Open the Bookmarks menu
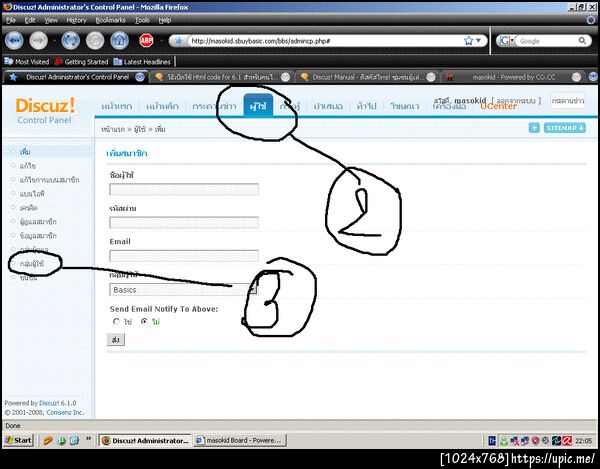 coord(111,20)
